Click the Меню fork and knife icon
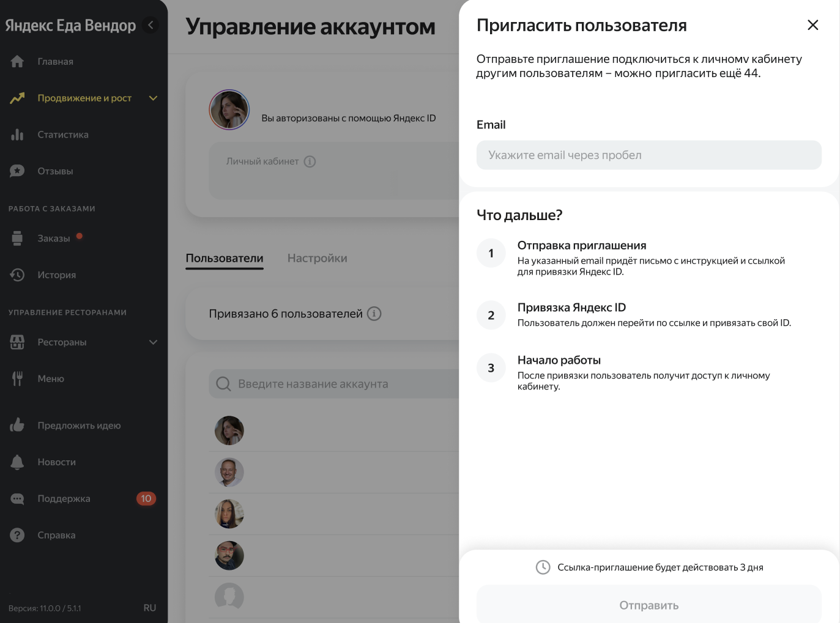Viewport: 840px width, 623px height. (17, 378)
